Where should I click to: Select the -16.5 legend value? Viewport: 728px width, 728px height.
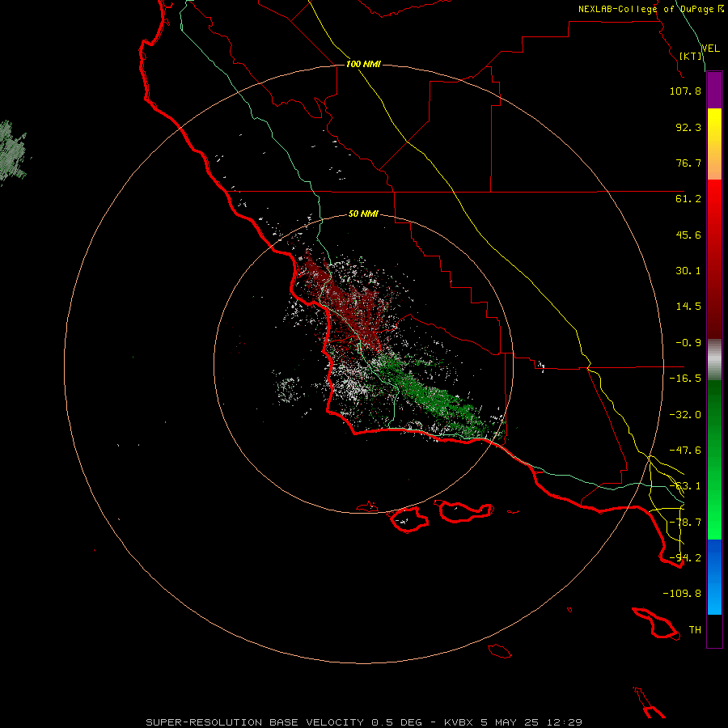685,379
